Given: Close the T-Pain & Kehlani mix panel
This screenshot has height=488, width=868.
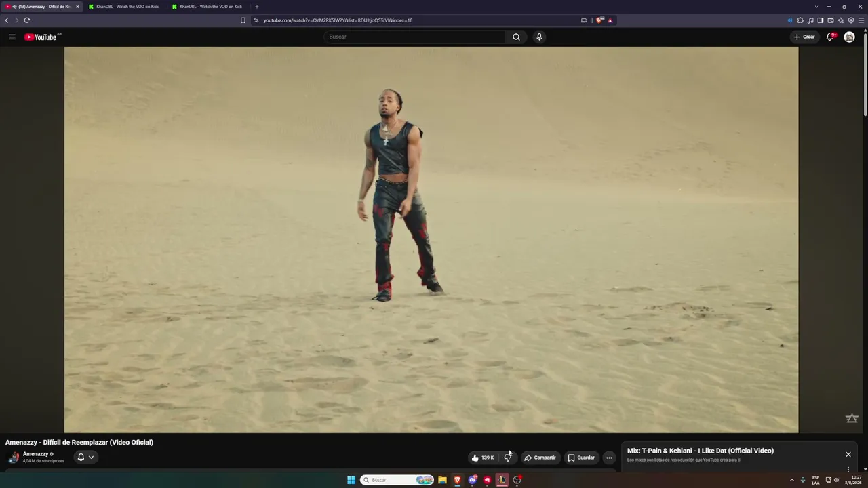Looking at the screenshot, I should (848, 454).
